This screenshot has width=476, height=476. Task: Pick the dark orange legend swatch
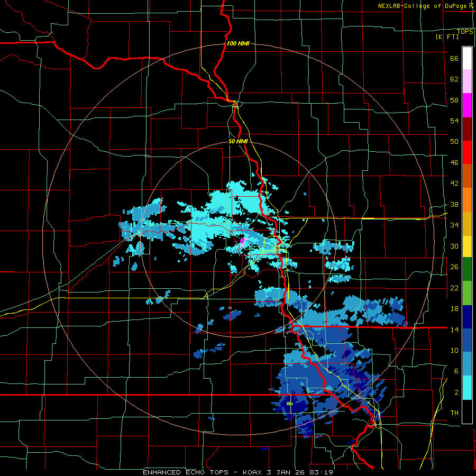[467, 176]
